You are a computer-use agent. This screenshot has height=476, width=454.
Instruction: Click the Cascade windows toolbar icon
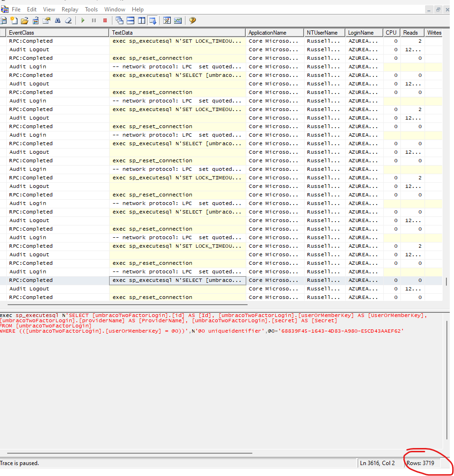point(120,20)
